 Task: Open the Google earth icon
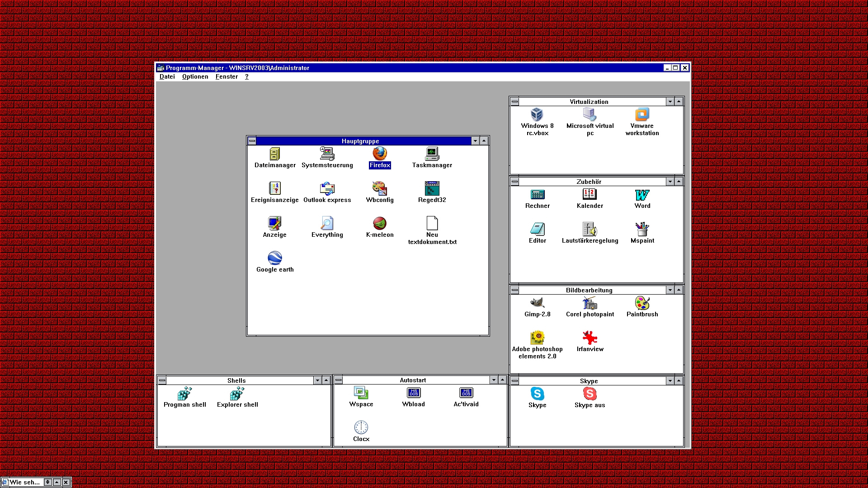click(274, 258)
